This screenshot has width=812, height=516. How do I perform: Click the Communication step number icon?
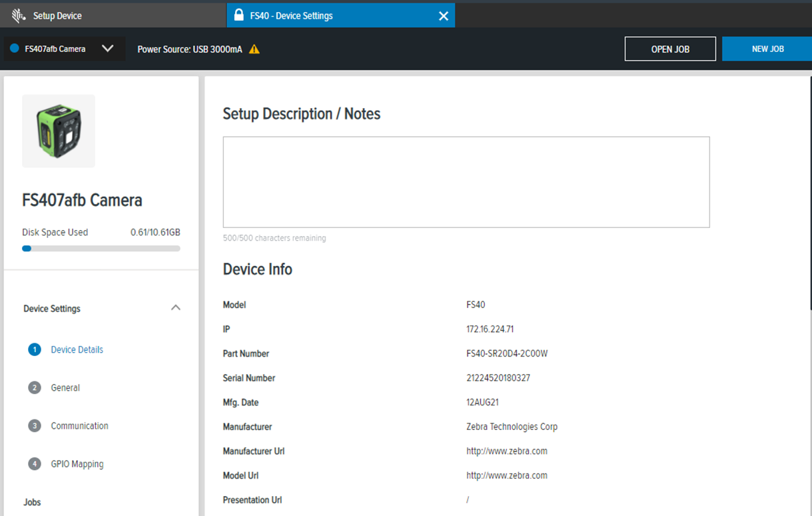point(34,425)
